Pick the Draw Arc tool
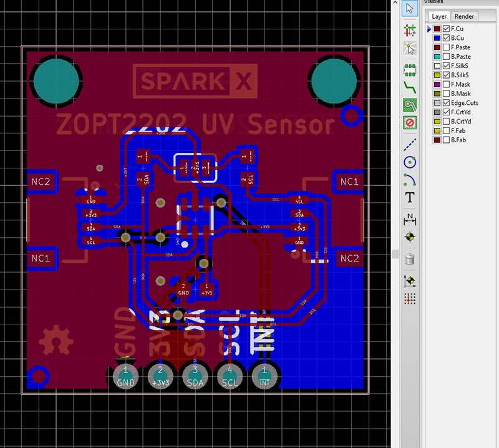Screen dimensions: 499x448 [410, 180]
